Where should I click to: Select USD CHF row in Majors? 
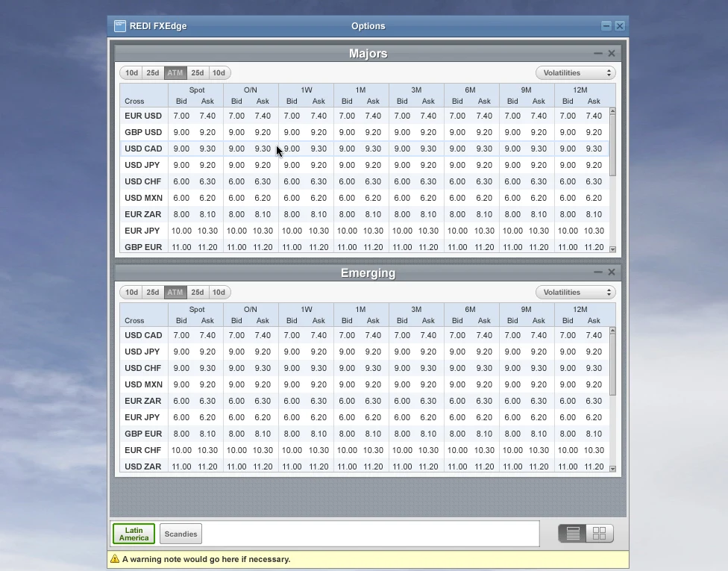pyautogui.click(x=365, y=181)
